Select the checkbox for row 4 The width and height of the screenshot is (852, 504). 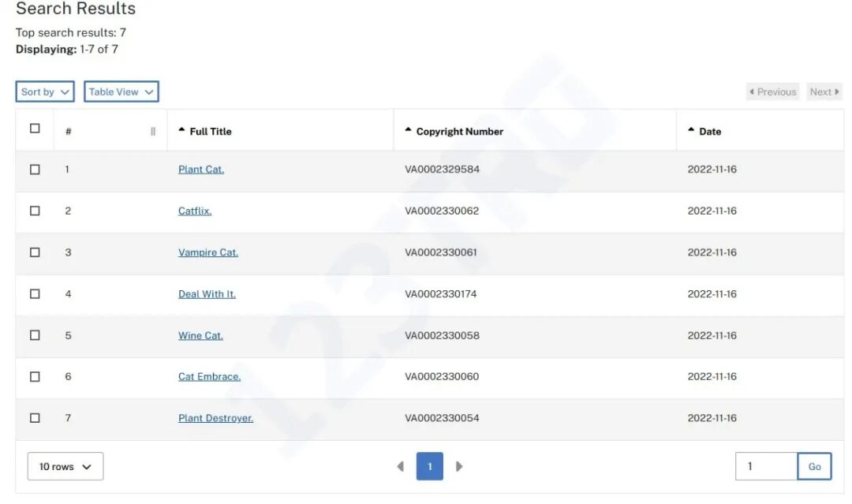tap(35, 294)
